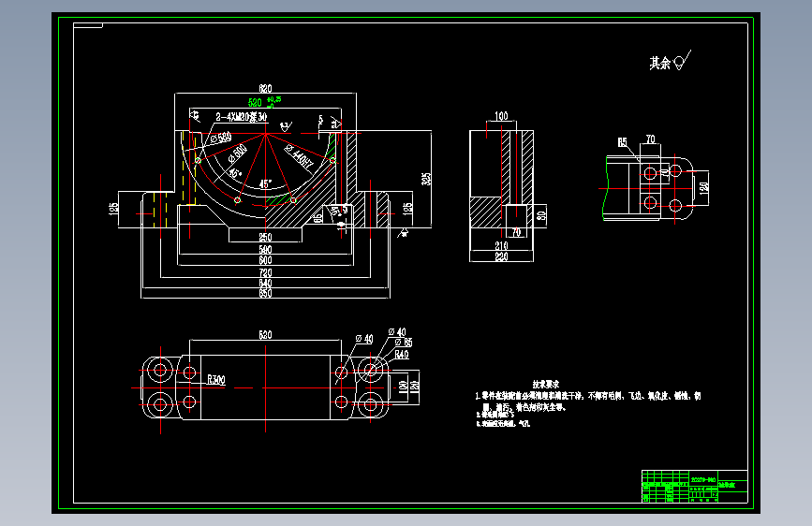Click the 600 dimension text

(265, 260)
